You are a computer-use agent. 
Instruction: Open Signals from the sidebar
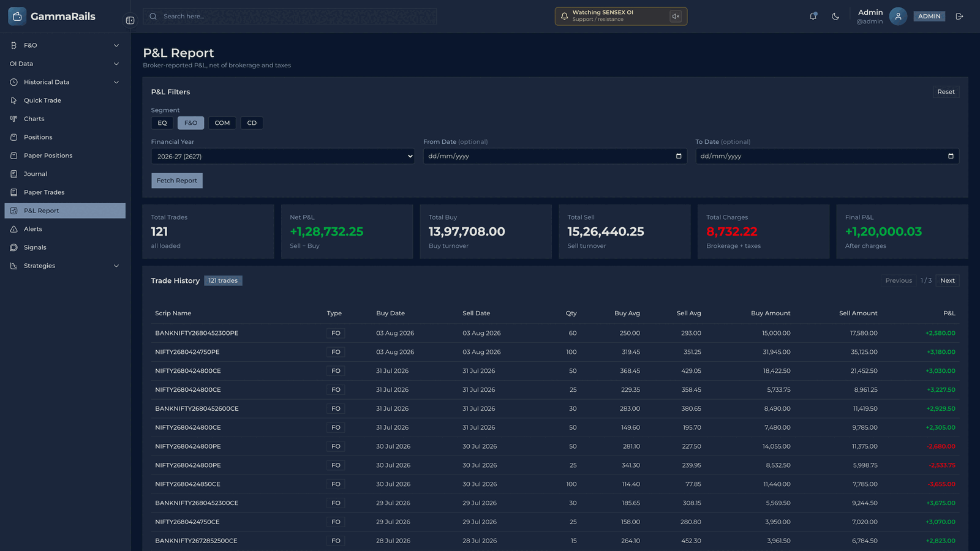click(65, 247)
